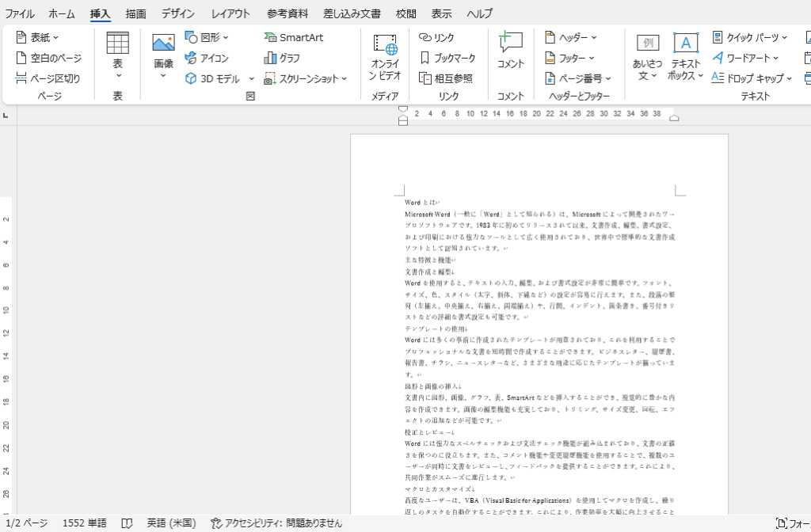Insert a picture with 画像

coord(163,56)
